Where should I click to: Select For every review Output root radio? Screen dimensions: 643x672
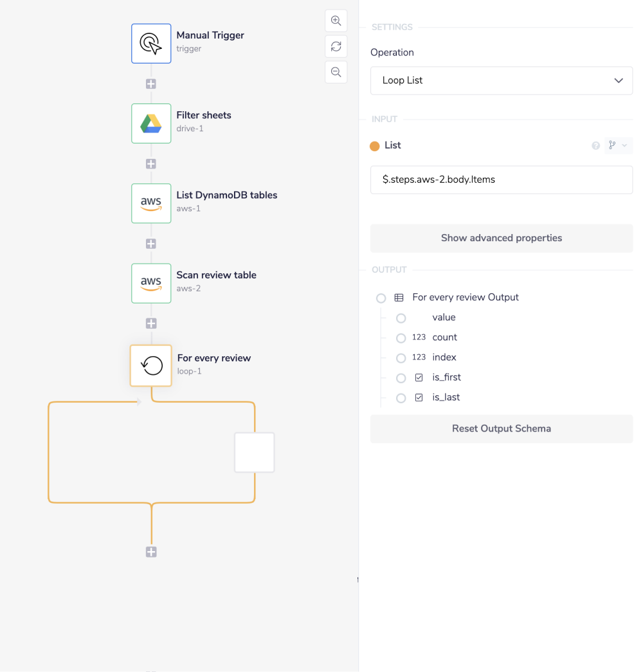point(381,298)
